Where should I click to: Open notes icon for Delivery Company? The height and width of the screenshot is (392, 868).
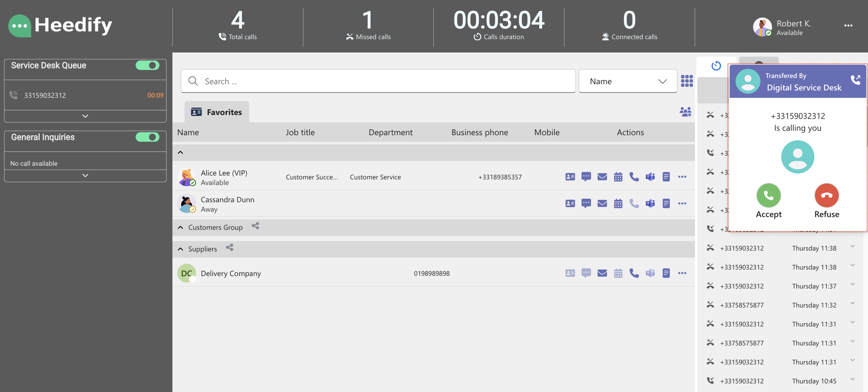[666, 273]
